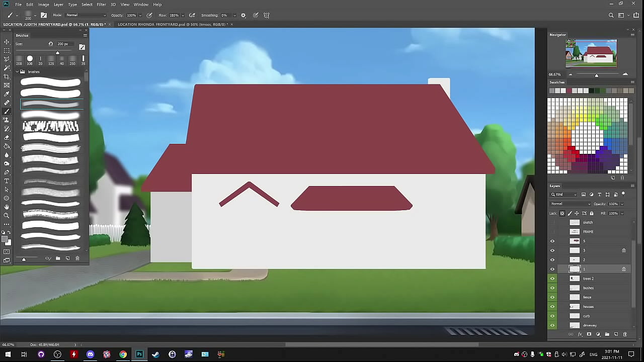Toggle visibility of layer 5
Viewport: 644px width, 362px height.
(552, 241)
